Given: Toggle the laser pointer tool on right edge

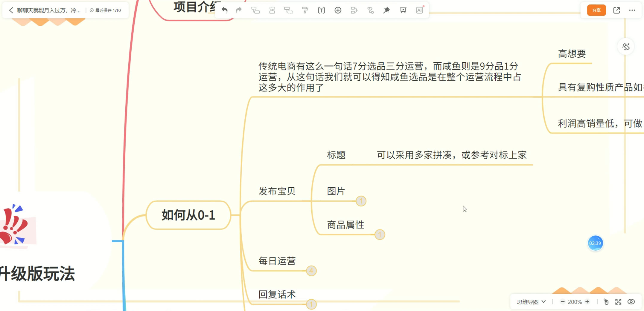Looking at the screenshot, I should (626, 46).
